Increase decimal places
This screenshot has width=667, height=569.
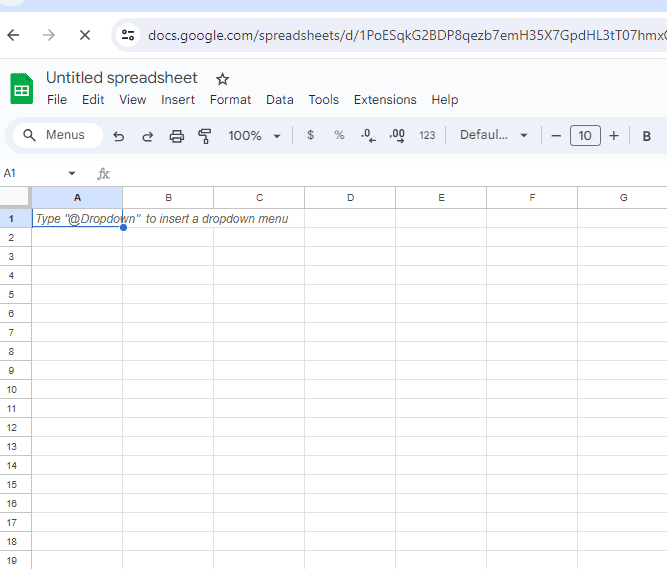click(x=397, y=136)
